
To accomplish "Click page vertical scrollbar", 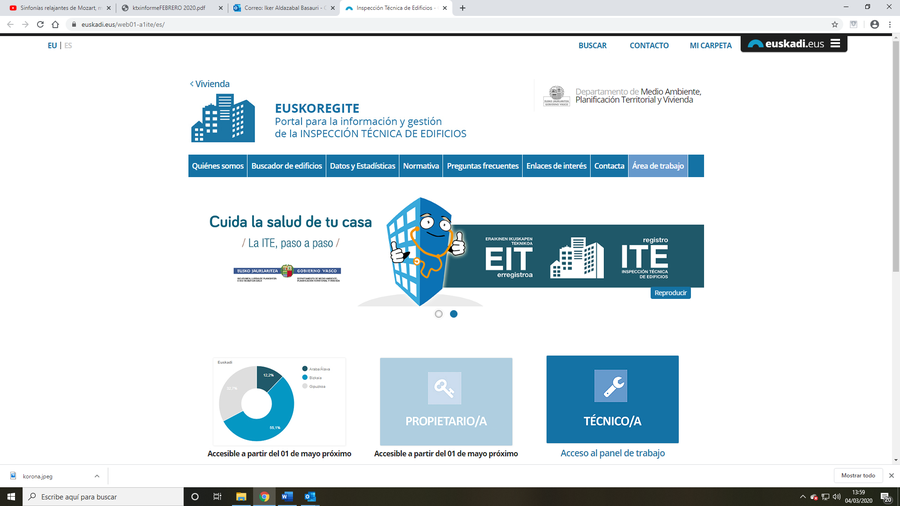I will [896, 155].
